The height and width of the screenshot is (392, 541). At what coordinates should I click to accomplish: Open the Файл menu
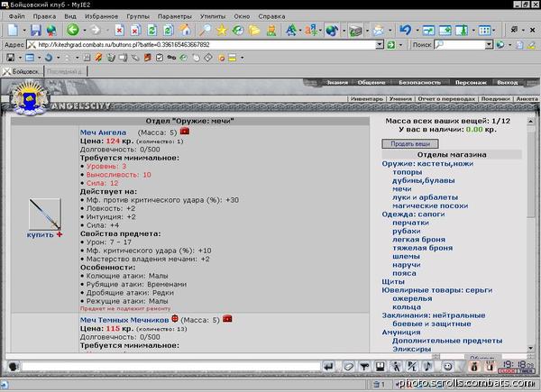click(16, 16)
